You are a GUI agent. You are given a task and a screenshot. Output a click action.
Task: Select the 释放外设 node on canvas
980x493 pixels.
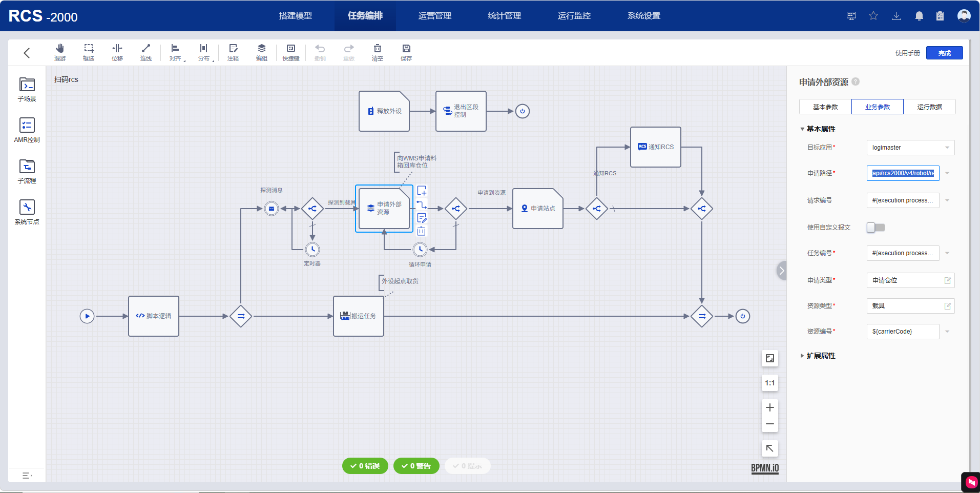(384, 111)
